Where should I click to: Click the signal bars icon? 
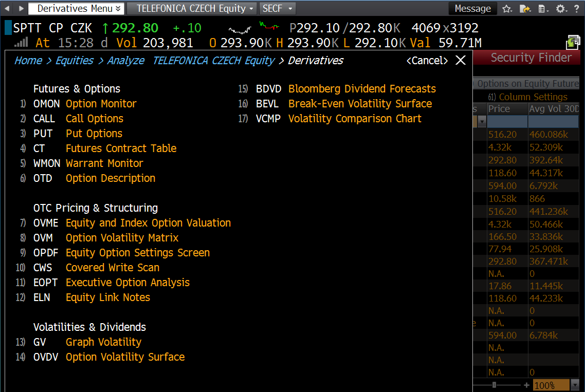tap(21, 43)
